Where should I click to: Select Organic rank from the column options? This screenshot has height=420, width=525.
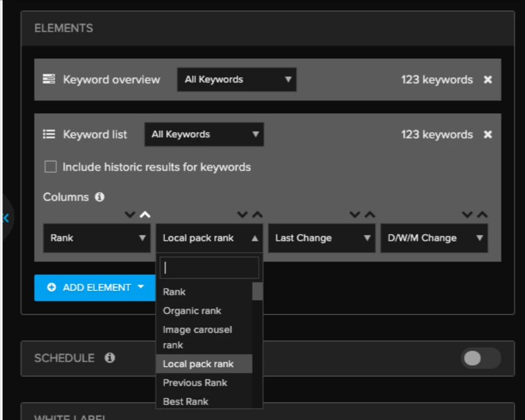192,310
